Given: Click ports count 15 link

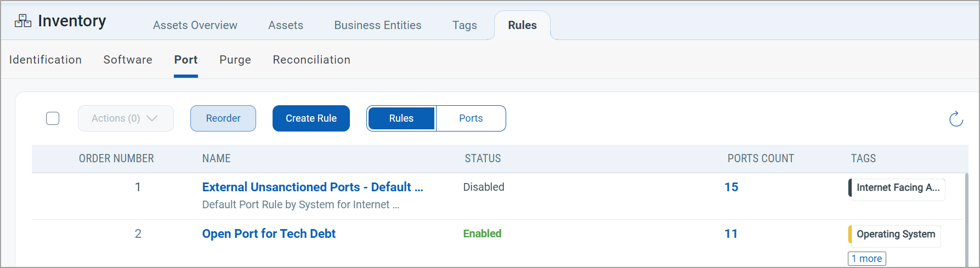Looking at the screenshot, I should tap(731, 187).
